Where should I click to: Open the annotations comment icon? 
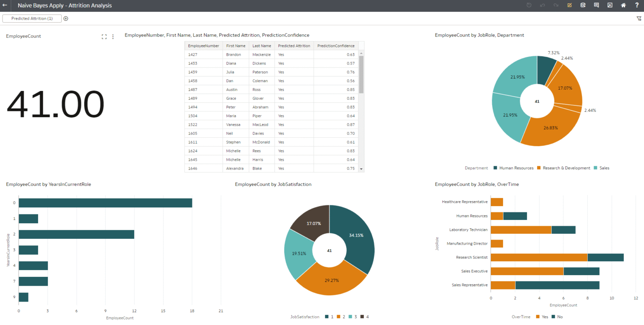[x=596, y=5]
